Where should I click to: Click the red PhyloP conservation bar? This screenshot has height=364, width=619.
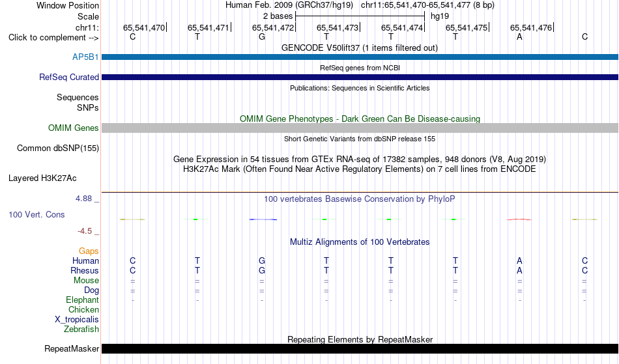[x=519, y=219]
